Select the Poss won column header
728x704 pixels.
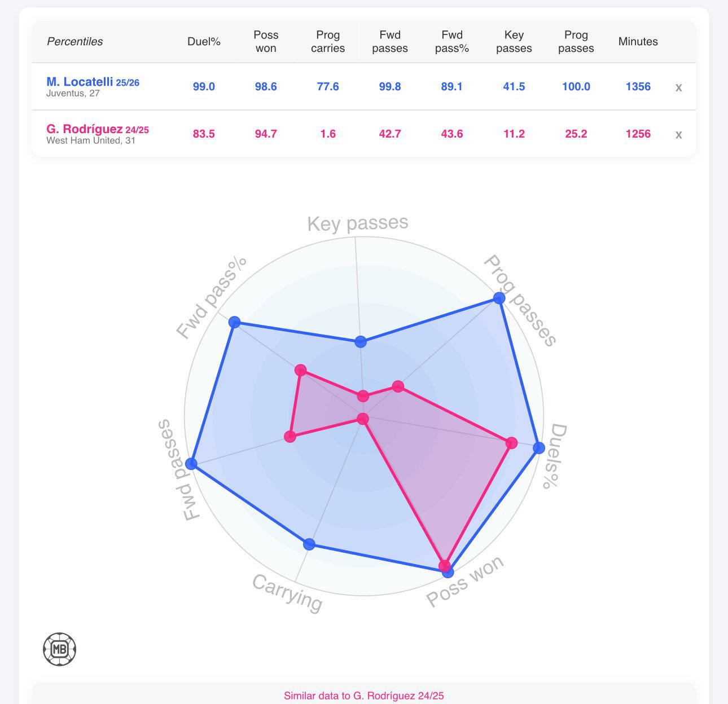click(266, 42)
